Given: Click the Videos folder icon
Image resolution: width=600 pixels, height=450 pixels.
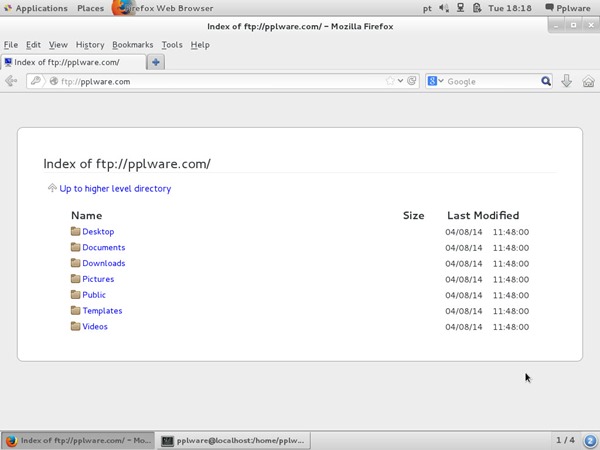Looking at the screenshot, I should coord(75,326).
